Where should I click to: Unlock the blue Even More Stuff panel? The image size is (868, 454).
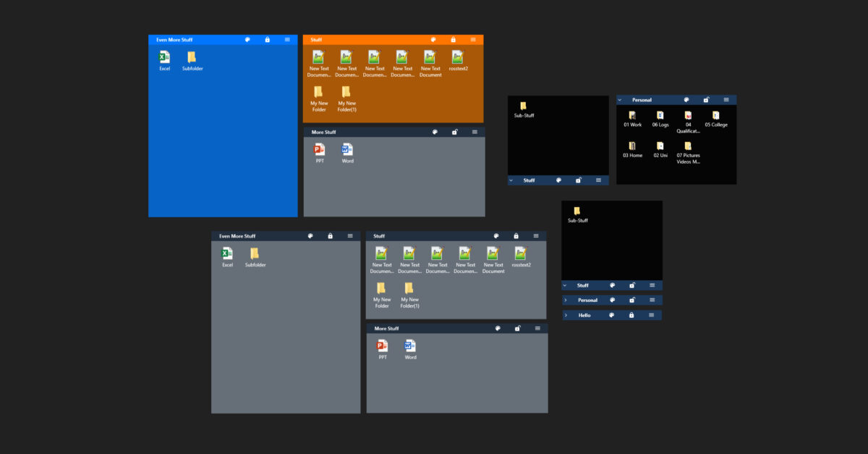click(268, 40)
